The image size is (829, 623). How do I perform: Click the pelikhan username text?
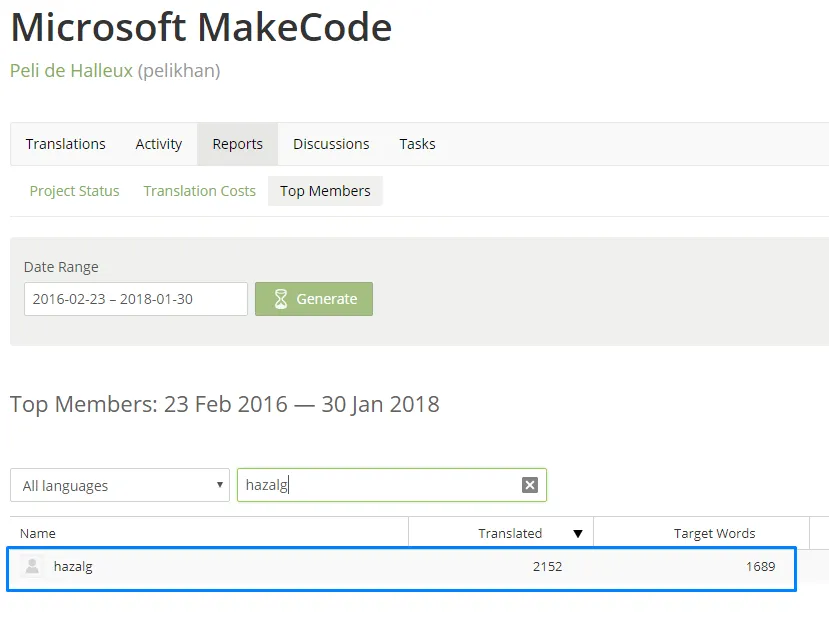(x=179, y=70)
